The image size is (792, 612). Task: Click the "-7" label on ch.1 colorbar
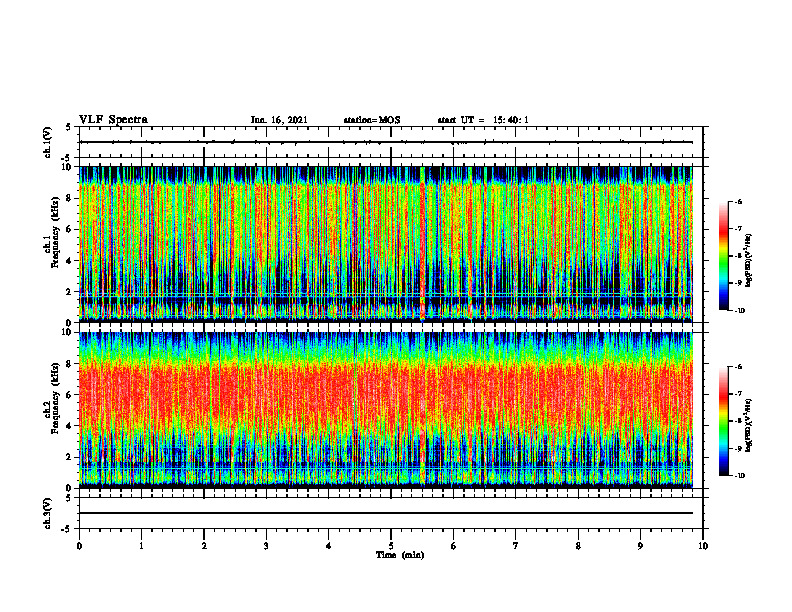738,229
